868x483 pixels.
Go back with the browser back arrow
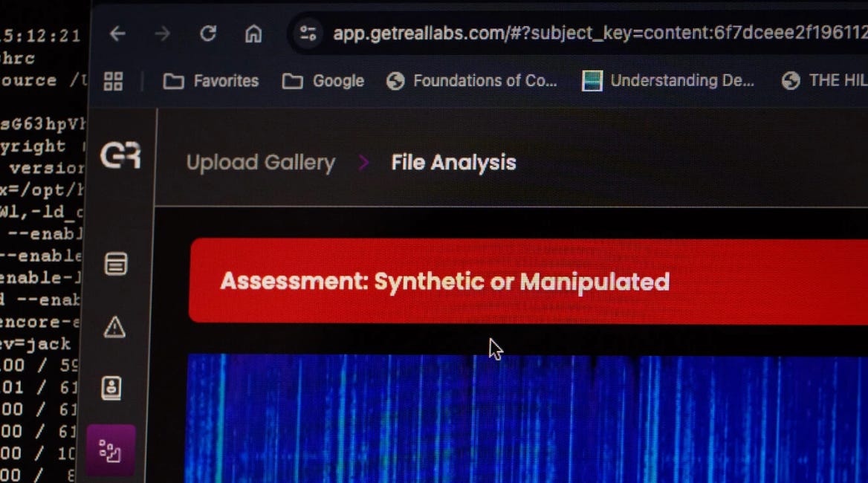(117, 33)
